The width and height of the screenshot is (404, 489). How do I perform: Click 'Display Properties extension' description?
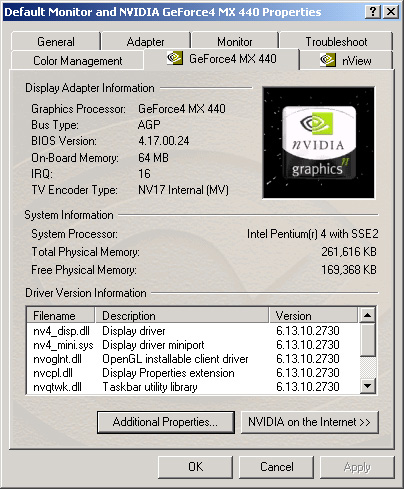[x=168, y=373]
